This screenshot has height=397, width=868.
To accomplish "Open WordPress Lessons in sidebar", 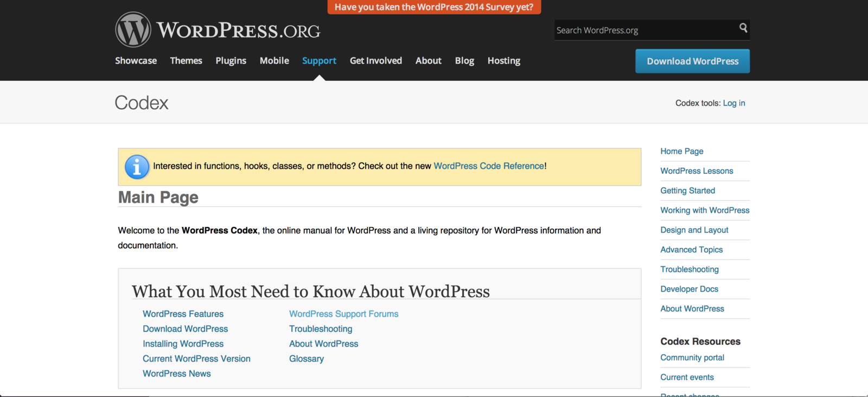I will point(697,171).
